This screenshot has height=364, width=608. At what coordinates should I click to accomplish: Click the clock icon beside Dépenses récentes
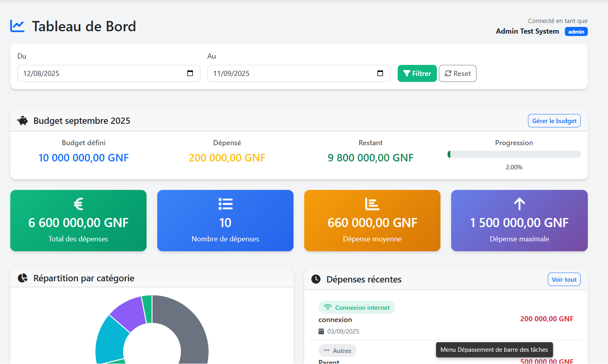pyautogui.click(x=316, y=279)
